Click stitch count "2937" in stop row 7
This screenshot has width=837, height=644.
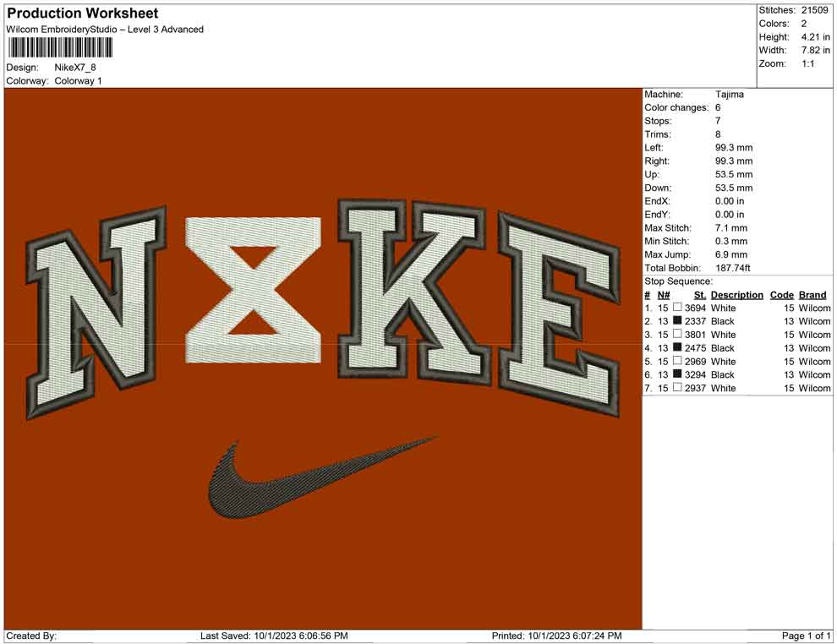click(695, 388)
